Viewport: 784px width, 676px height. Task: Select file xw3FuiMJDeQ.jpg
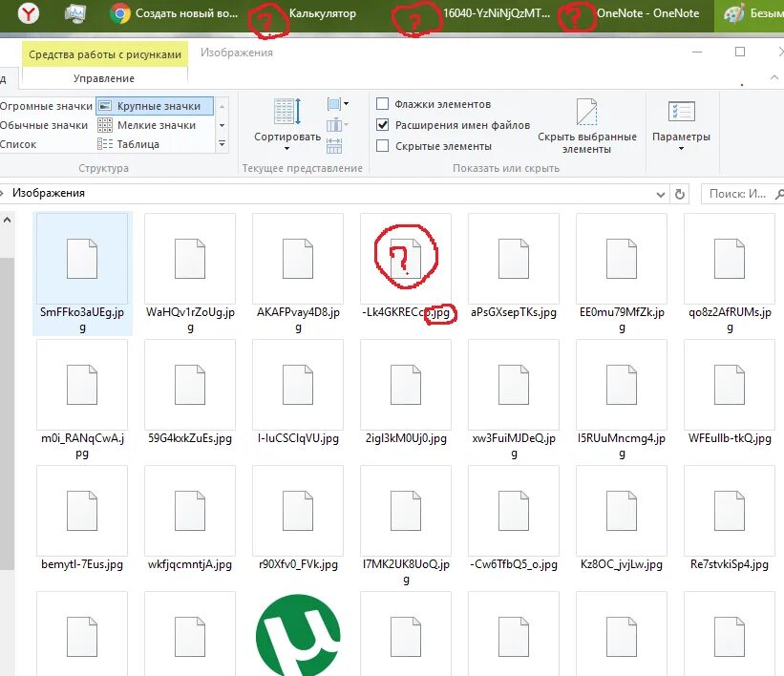514,399
